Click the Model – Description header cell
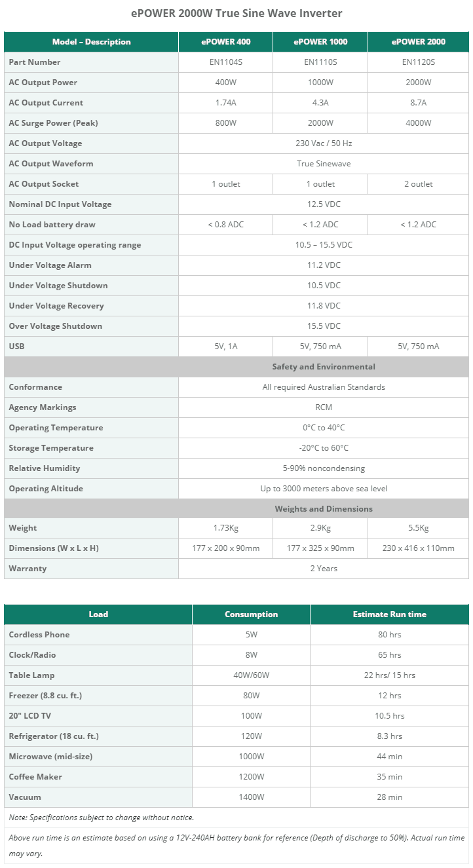The width and height of the screenshot is (473, 868). 91,42
